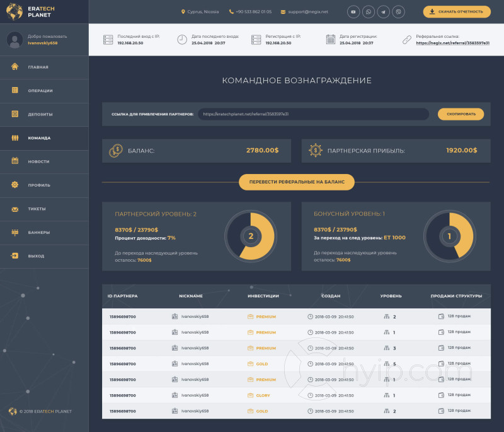Click the partner profit dollar icon

[x=316, y=150]
